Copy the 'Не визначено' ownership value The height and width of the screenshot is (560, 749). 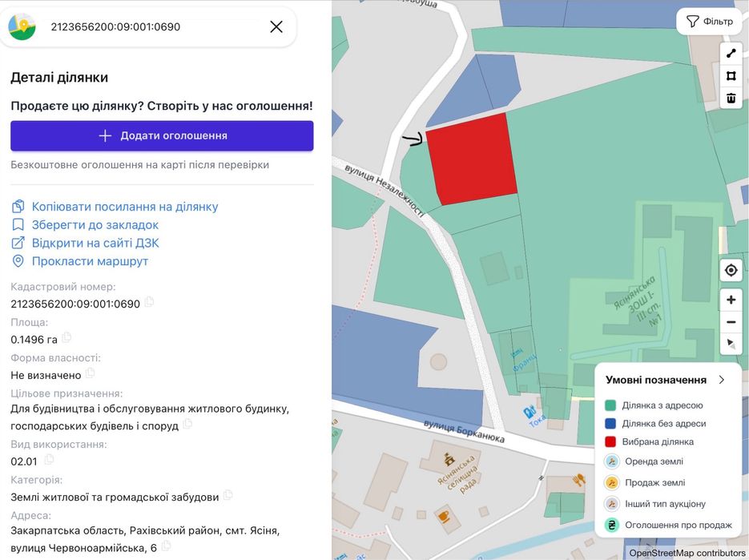coord(91,373)
